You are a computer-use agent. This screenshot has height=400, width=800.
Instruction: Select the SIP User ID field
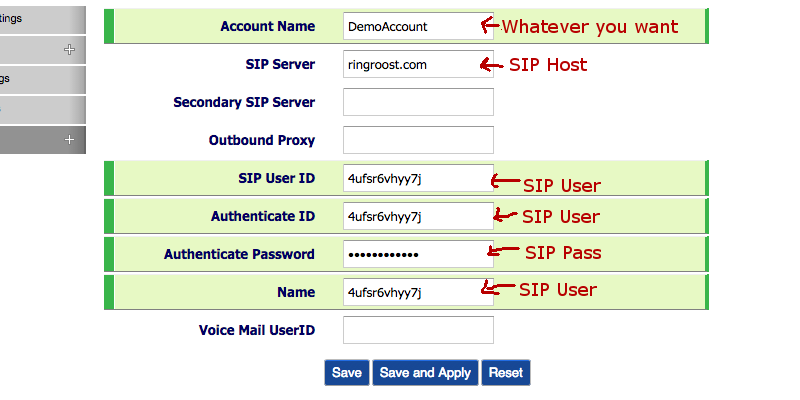tap(418, 178)
